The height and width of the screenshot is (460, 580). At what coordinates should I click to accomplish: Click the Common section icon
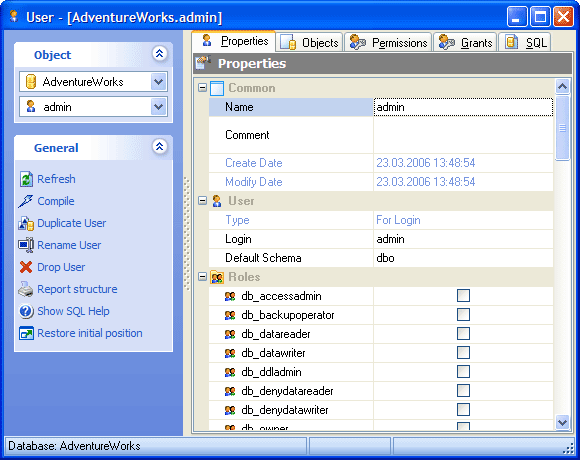217,88
